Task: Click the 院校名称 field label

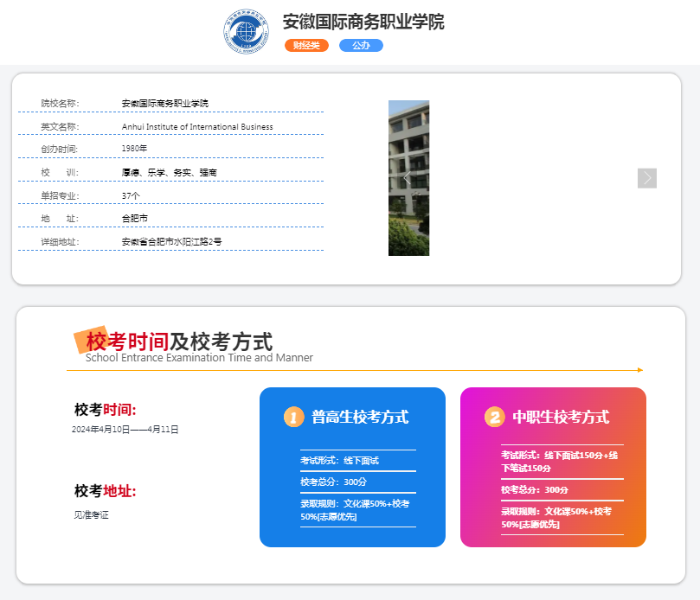Action: 60,104
